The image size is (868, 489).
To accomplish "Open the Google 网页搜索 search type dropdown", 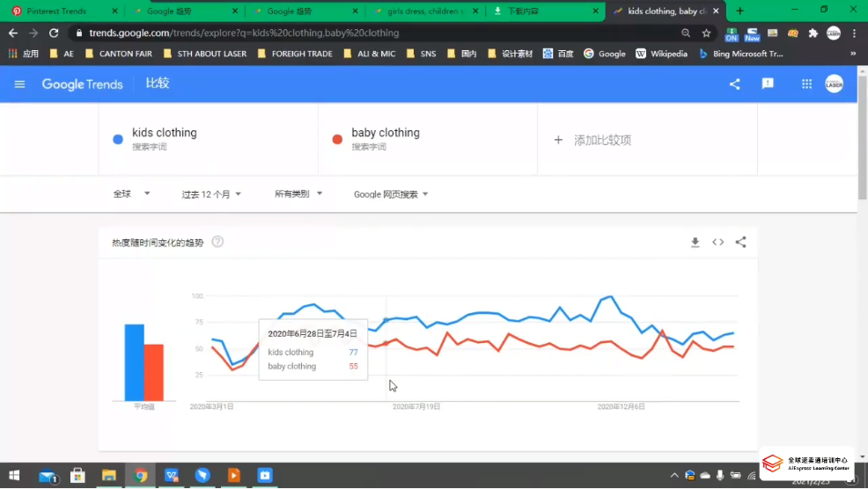I will point(391,194).
